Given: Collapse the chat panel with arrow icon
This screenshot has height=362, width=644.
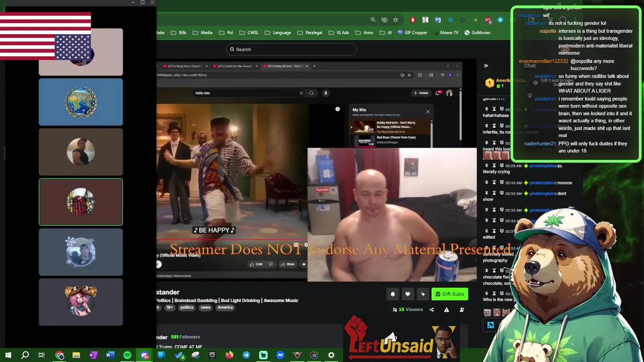Looking at the screenshot, I should click(x=486, y=66).
